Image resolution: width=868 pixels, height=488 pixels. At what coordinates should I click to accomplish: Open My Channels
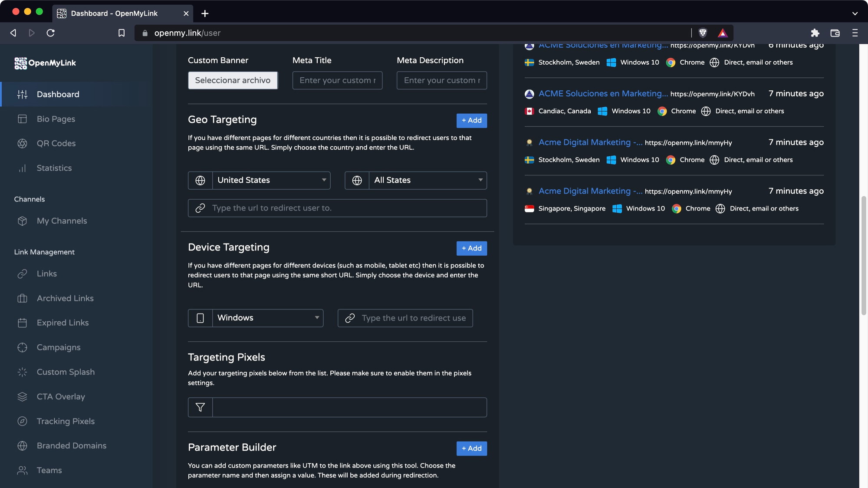click(x=62, y=221)
